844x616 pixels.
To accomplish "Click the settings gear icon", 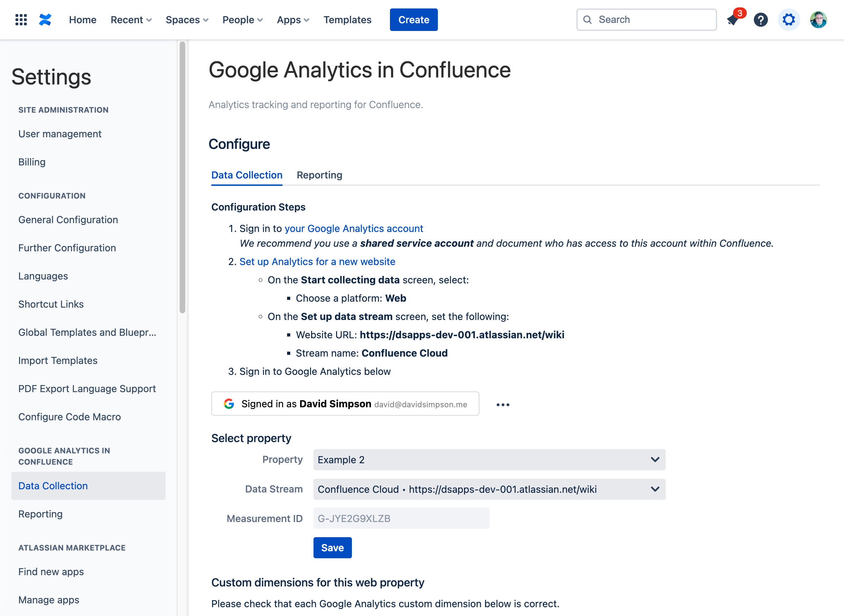I will [788, 20].
